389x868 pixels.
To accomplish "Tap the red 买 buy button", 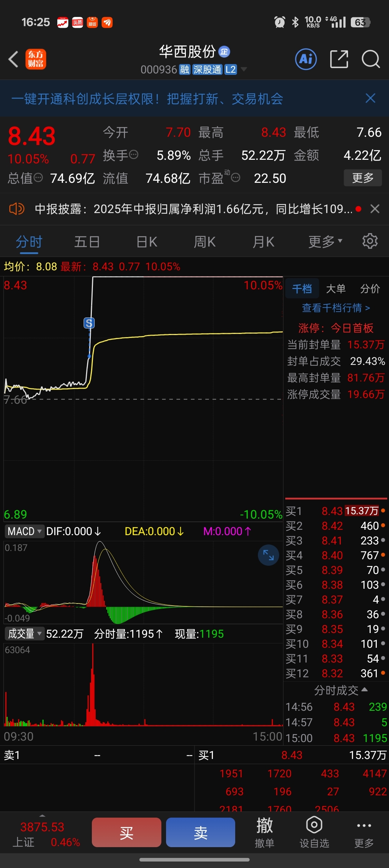I will 126,832.
